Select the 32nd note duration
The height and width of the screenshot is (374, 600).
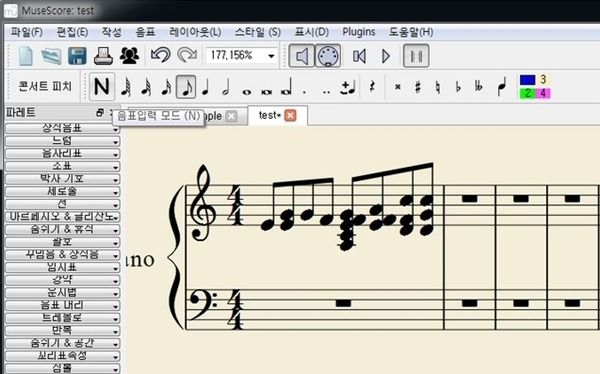tap(146, 87)
